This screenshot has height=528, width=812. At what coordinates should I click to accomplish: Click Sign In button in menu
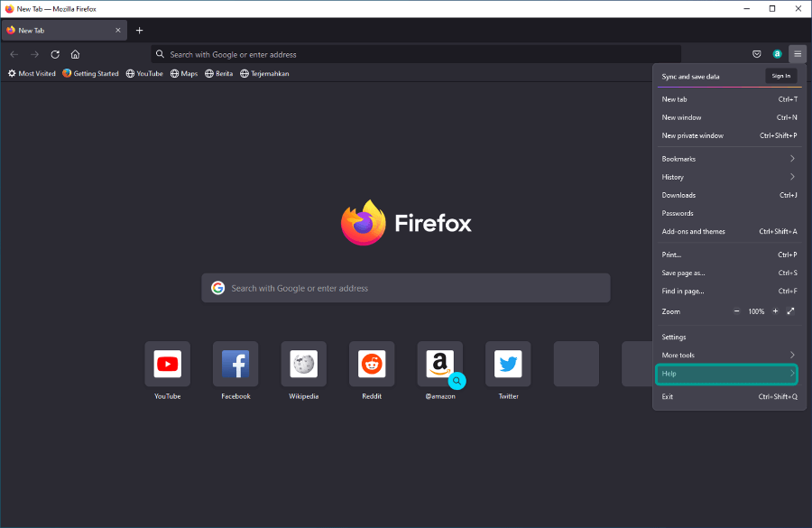781,76
